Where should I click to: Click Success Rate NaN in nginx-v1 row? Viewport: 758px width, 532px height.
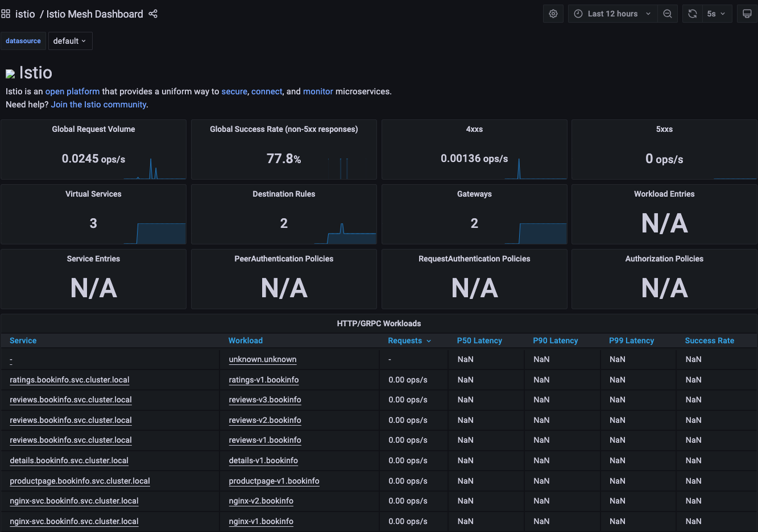(x=693, y=521)
